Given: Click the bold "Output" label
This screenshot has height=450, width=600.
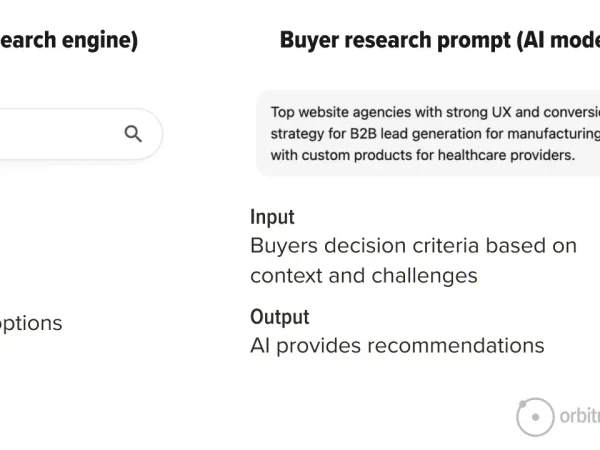Looking at the screenshot, I should [279, 317].
